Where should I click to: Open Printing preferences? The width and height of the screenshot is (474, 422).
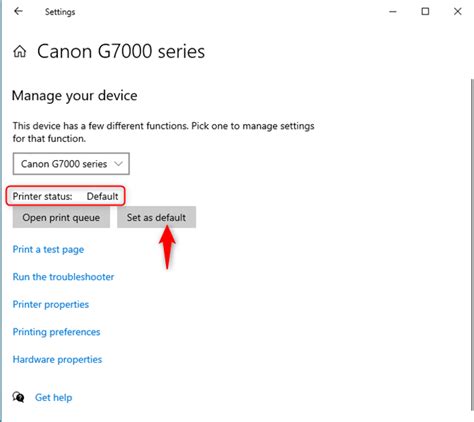pos(56,332)
